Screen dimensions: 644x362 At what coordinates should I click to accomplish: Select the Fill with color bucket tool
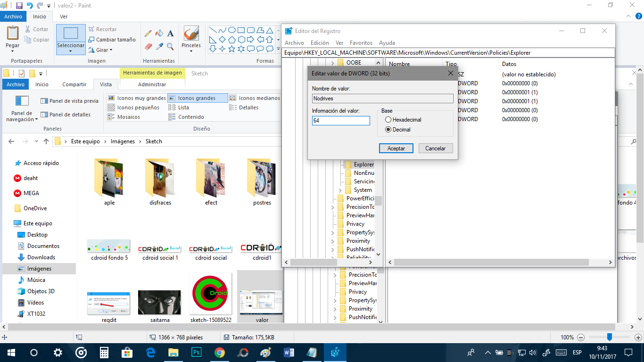pos(159,33)
